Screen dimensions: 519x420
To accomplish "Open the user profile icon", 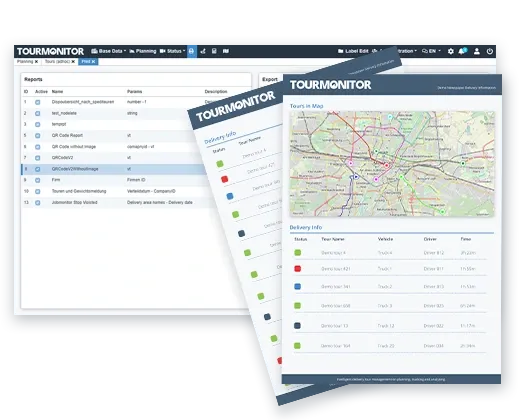I will click(x=477, y=51).
